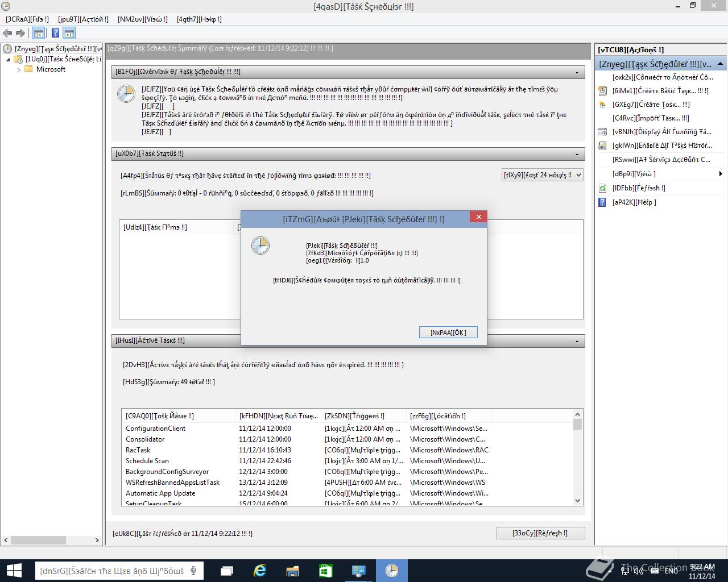Launch Internet Explorer from taskbar

coord(260,571)
